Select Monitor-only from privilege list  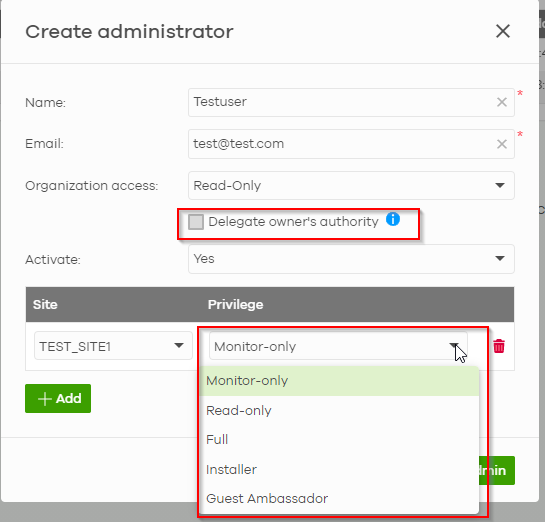(339, 381)
